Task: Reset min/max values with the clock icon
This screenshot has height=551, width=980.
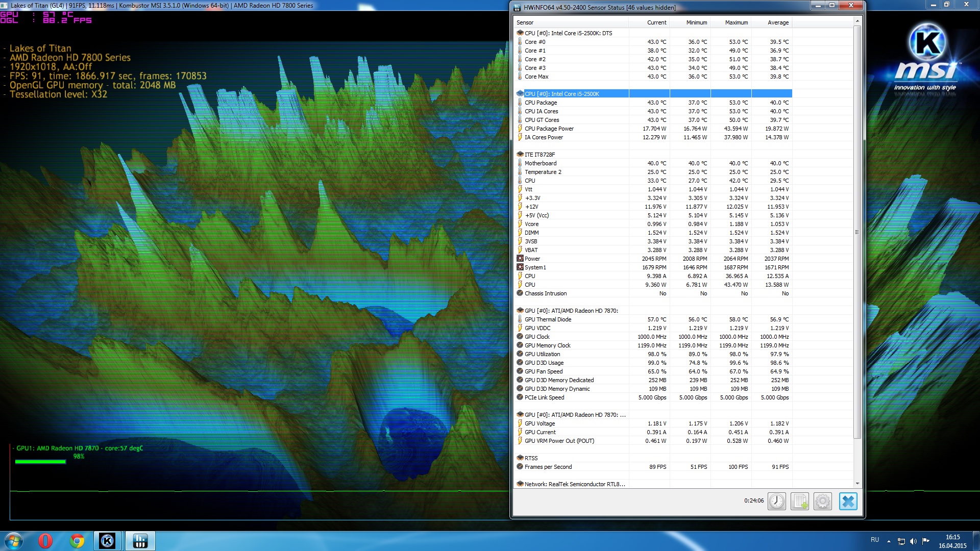Action: [776, 501]
